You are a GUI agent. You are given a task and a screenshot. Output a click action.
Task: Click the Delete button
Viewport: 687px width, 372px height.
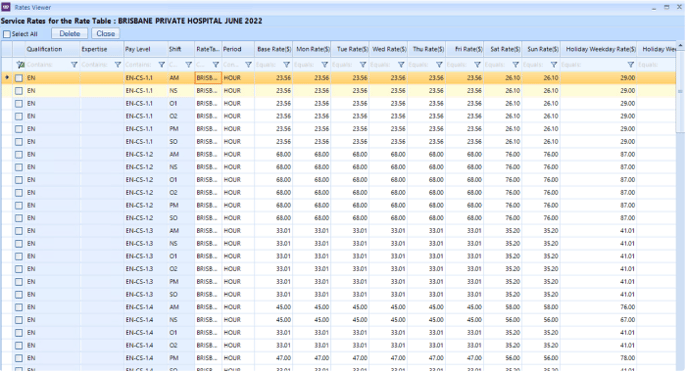[70, 33]
